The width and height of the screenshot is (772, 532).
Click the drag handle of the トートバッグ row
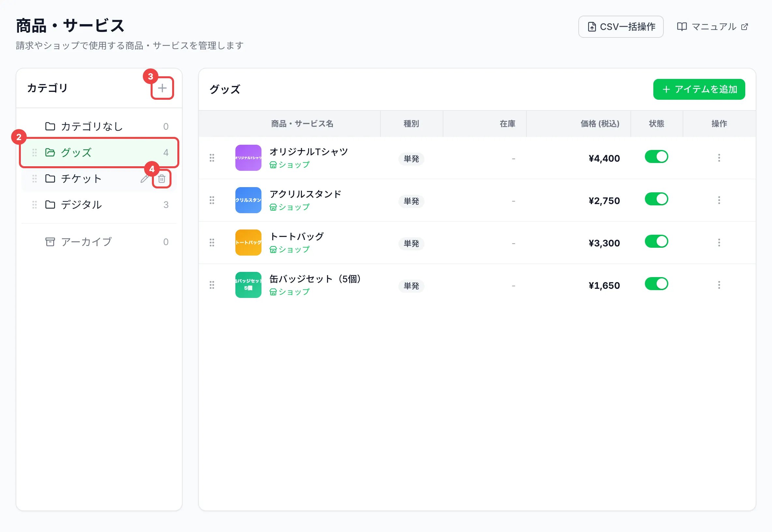pyautogui.click(x=212, y=242)
